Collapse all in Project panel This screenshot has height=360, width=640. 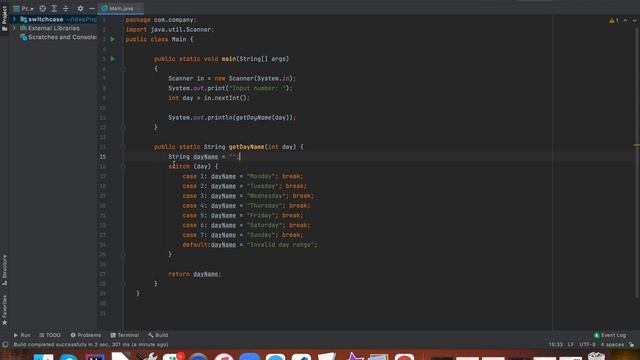tap(66, 8)
